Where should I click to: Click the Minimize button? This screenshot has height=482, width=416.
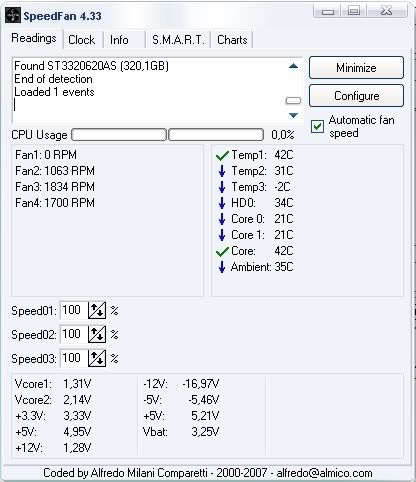[356, 68]
